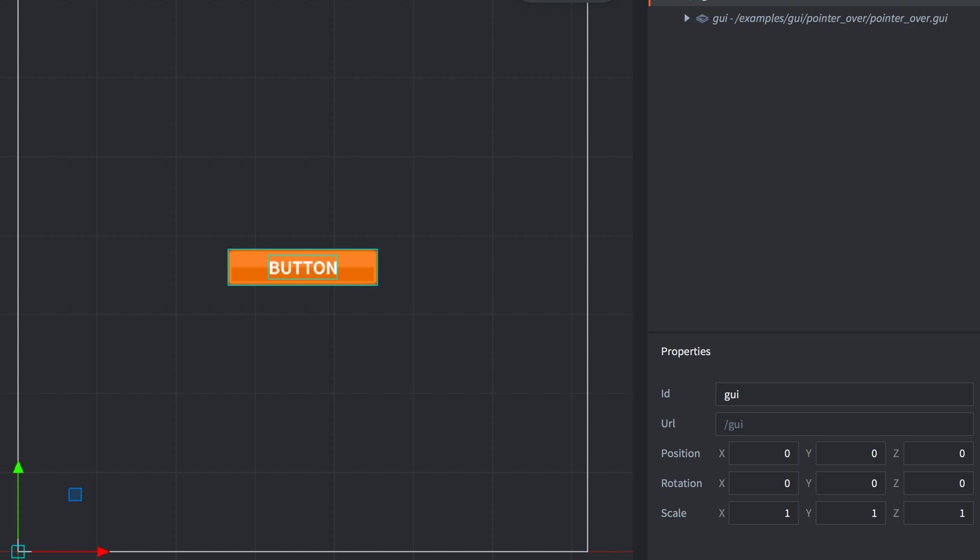Screen dimensions: 980x560
Task: Change Scale Y value field
Action: pos(850,513)
